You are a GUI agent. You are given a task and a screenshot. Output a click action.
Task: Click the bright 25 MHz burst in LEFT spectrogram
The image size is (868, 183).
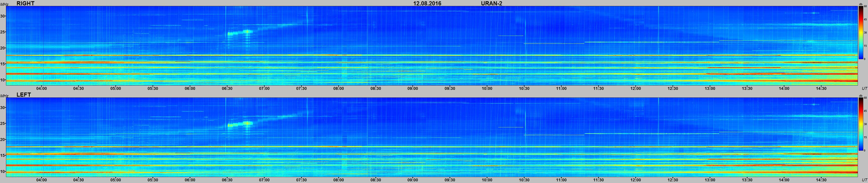(x=240, y=124)
